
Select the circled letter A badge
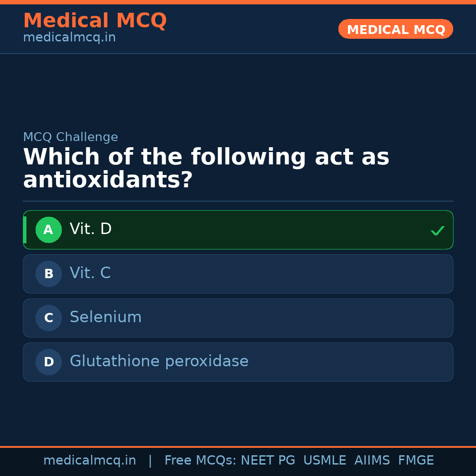(x=48, y=230)
